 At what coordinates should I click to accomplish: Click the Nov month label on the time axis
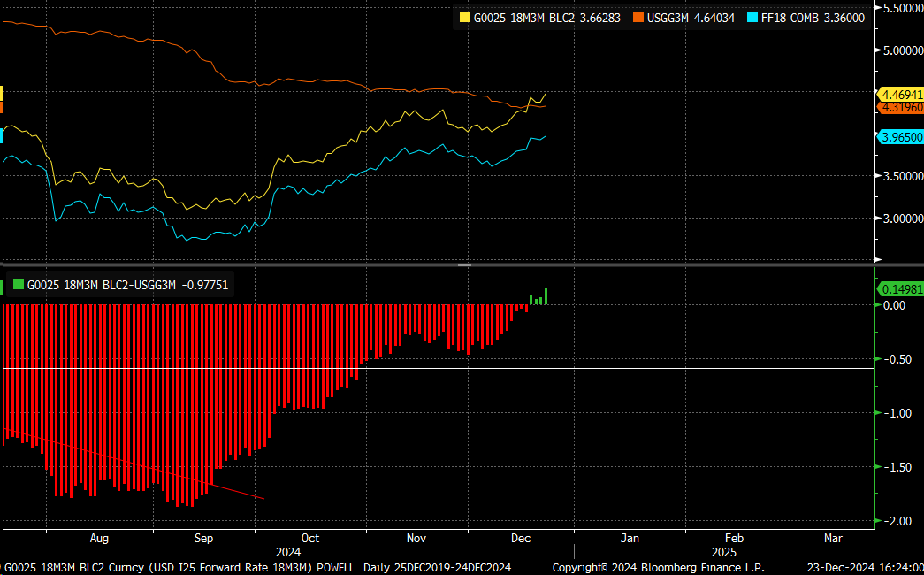click(416, 539)
